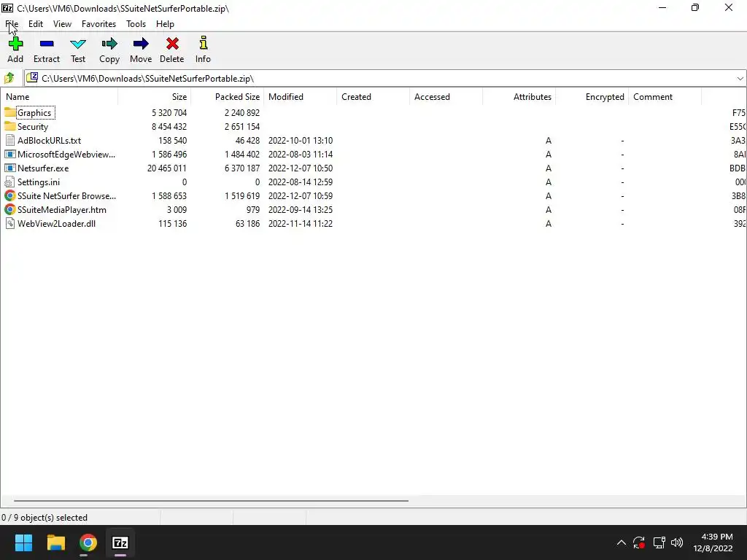747x560 pixels.
Task: Sort by the Accessed column header
Action: pos(446,97)
